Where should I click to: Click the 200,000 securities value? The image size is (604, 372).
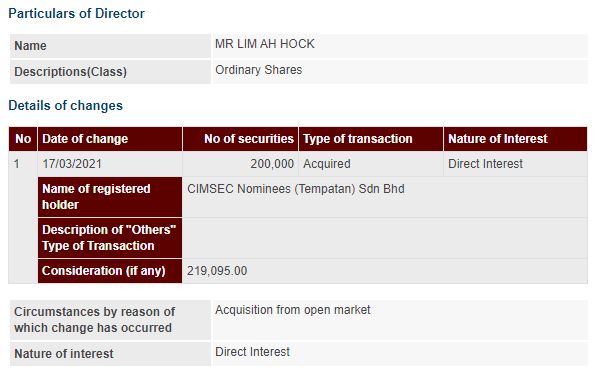click(272, 164)
